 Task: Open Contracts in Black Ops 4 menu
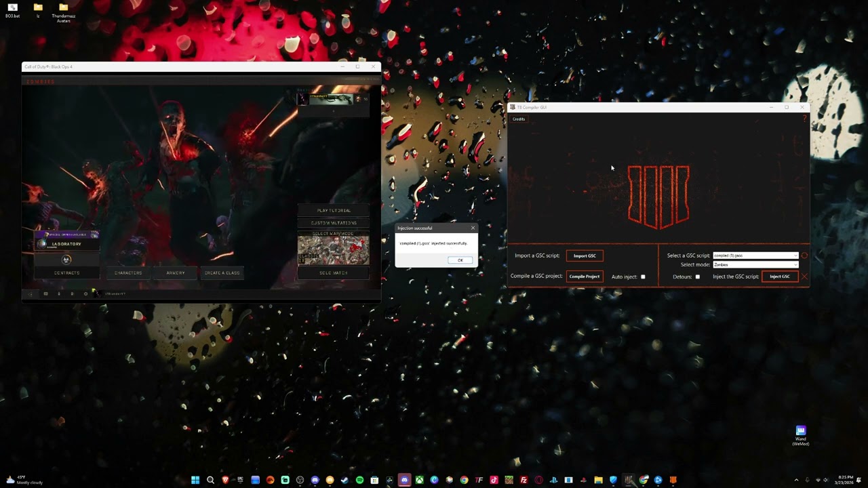click(x=66, y=272)
